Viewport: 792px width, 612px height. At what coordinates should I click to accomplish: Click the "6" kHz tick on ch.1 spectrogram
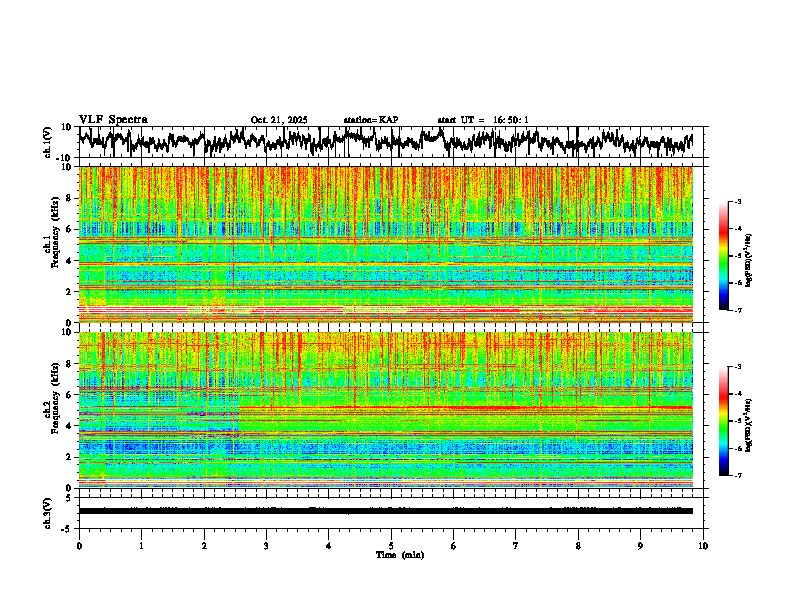coord(70,229)
